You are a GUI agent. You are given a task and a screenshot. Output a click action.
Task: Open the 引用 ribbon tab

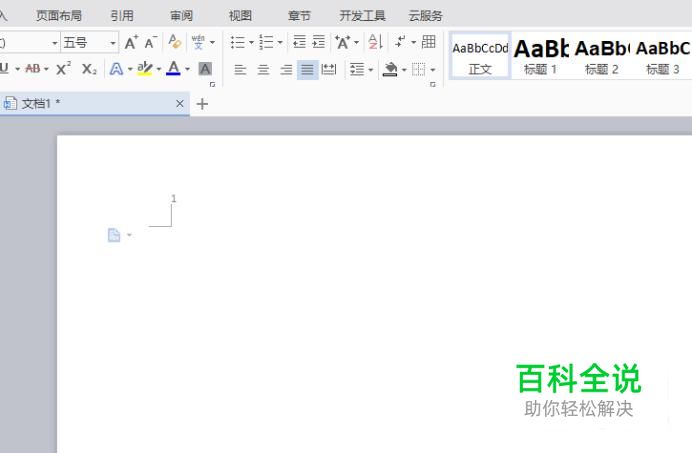[x=122, y=16]
